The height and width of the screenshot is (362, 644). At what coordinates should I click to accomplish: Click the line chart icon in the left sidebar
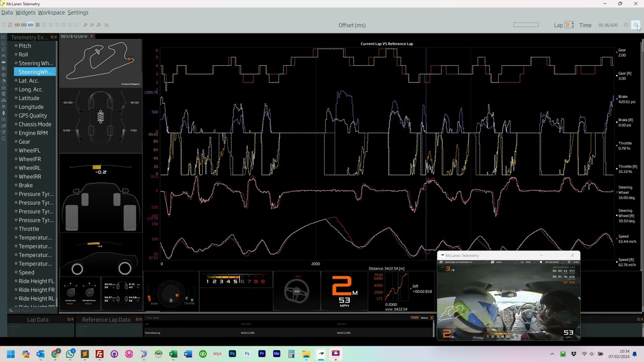[4, 37]
